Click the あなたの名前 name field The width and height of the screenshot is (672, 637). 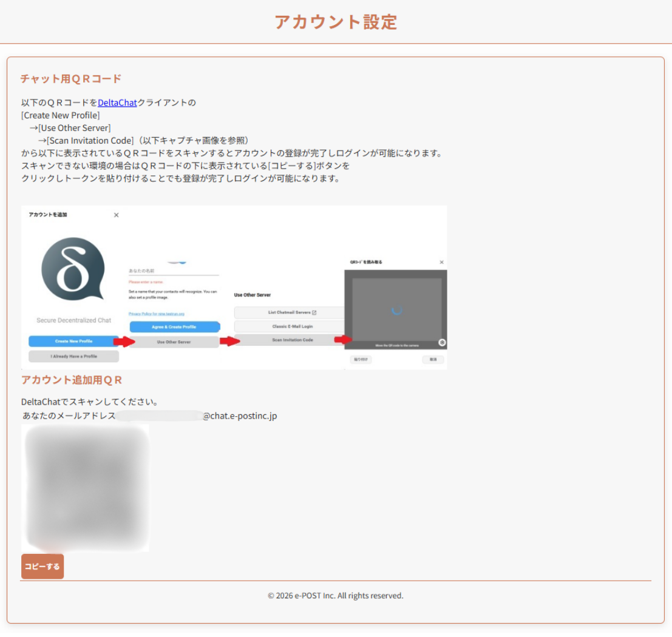(174, 271)
